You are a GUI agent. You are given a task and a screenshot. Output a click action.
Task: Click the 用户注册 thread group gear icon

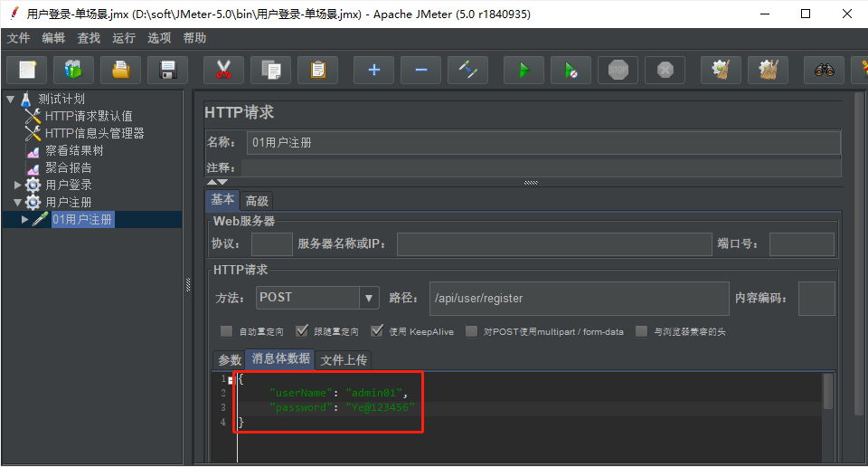(33, 202)
